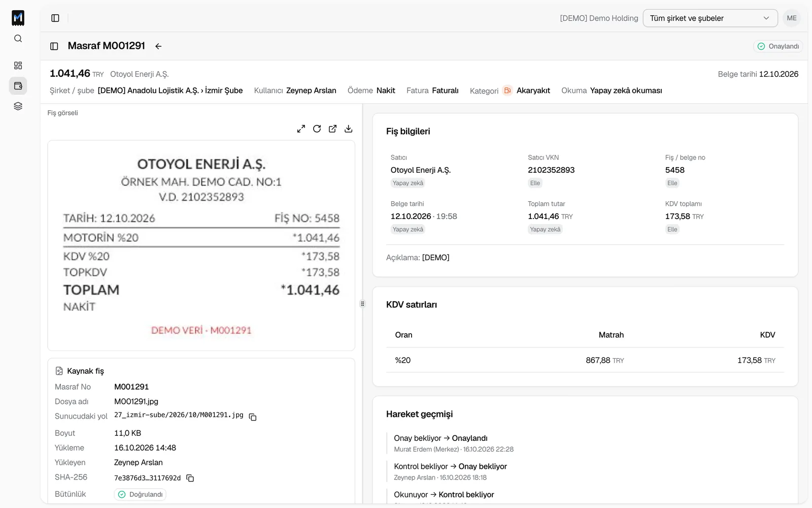Open search from the sidebar magnifier
The width and height of the screenshot is (812, 508).
pos(18,39)
